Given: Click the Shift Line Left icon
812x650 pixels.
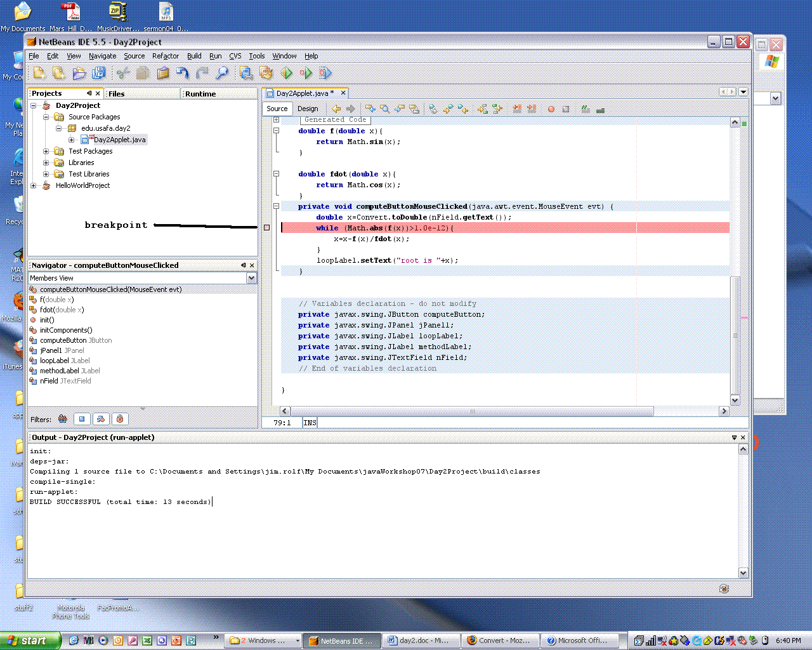Looking at the screenshot, I should (x=517, y=109).
